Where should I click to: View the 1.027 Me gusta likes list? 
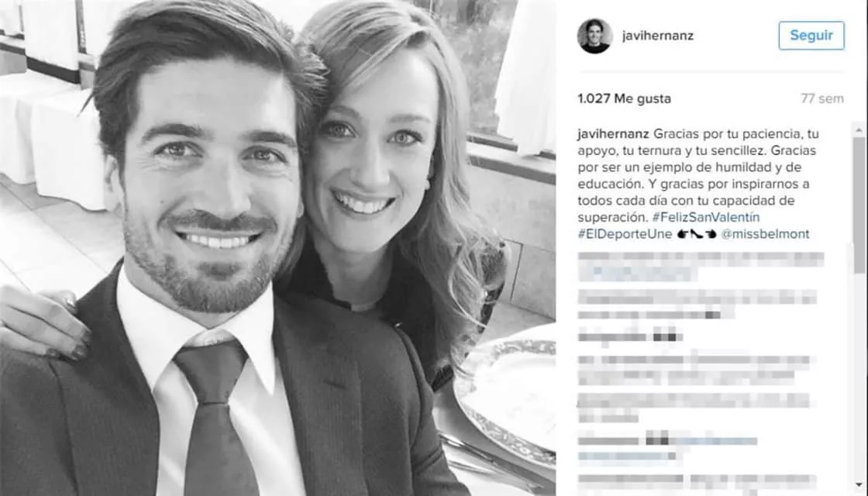coord(624,98)
